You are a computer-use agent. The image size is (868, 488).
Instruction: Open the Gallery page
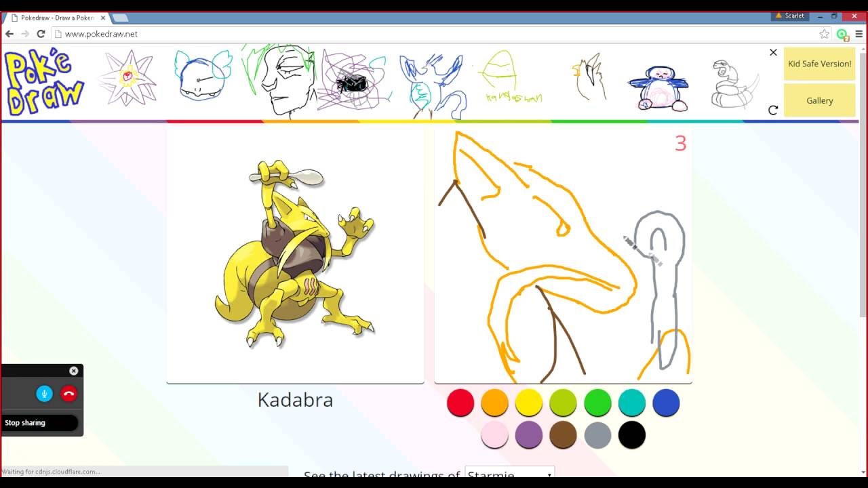click(x=819, y=100)
